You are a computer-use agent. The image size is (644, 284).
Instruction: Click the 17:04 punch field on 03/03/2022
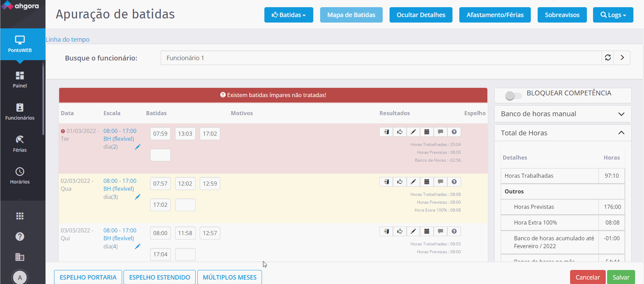tap(160, 254)
